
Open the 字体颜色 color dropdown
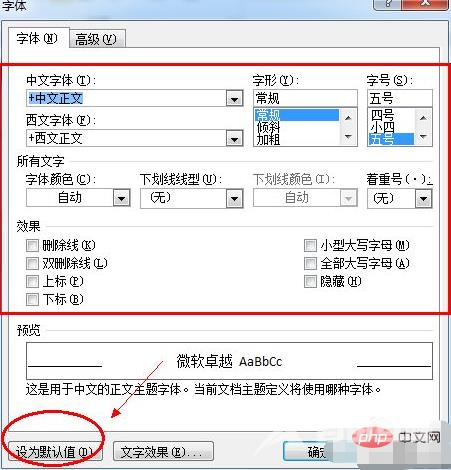pyautogui.click(x=121, y=198)
